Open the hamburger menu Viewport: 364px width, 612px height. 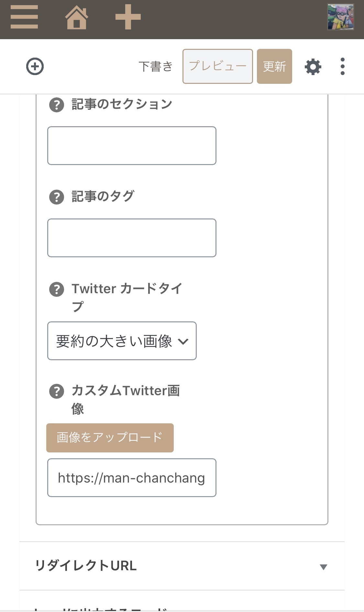click(x=24, y=17)
